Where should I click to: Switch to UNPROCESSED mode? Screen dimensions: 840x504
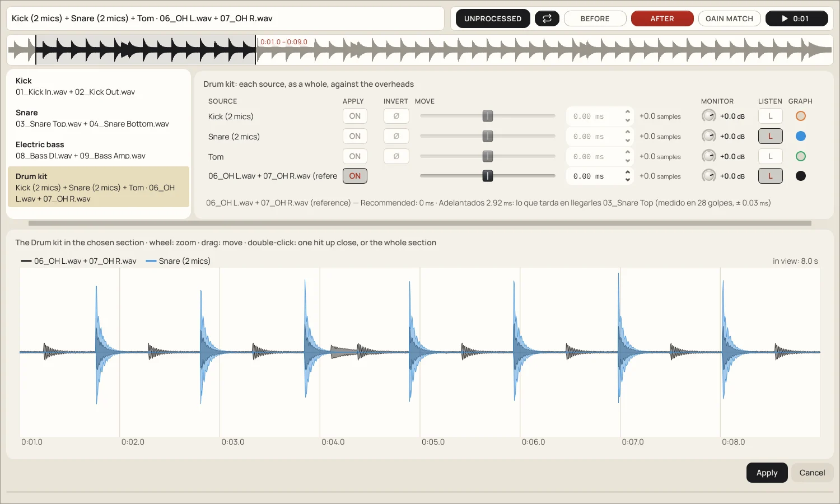coord(493,18)
